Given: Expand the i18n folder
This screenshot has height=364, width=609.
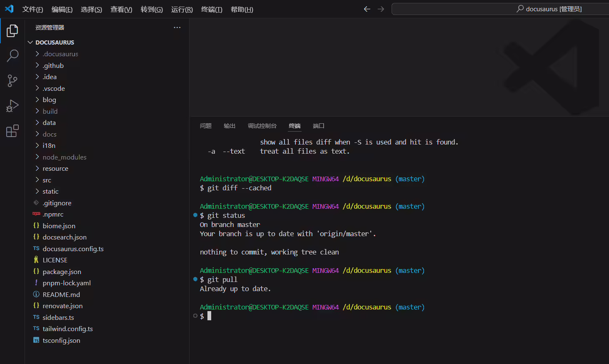Looking at the screenshot, I should [37, 145].
